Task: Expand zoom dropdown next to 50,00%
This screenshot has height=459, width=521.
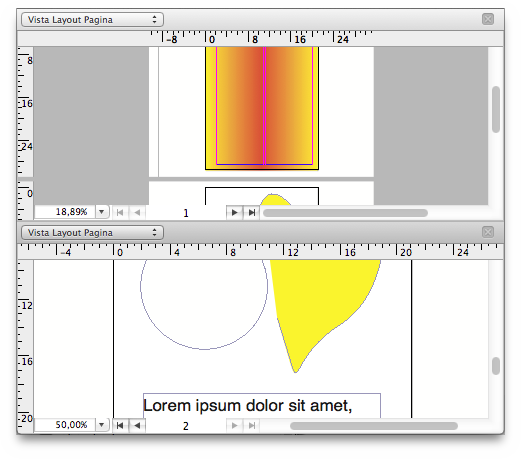Action: (102, 425)
